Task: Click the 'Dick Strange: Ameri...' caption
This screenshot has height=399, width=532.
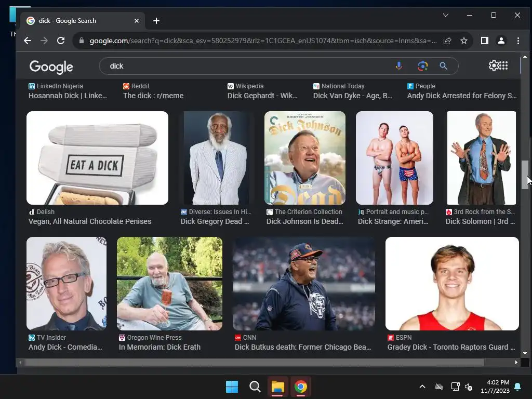Action: (393, 221)
